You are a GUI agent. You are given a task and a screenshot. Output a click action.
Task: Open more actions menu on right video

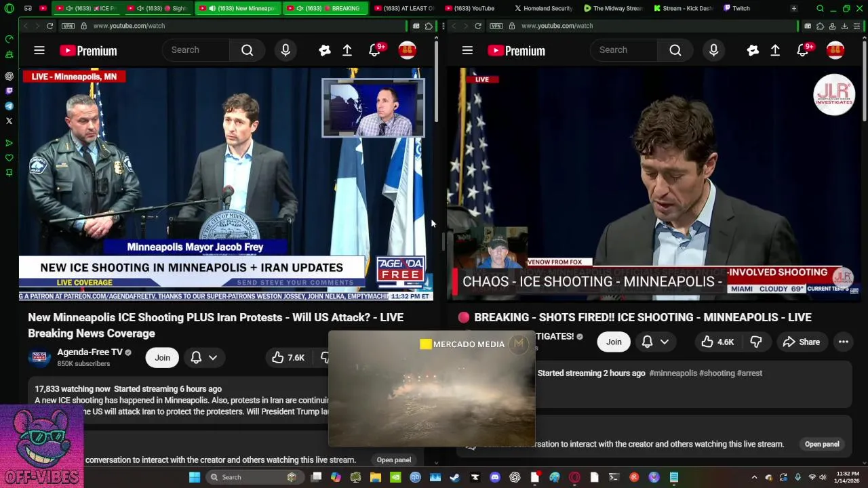pyautogui.click(x=844, y=342)
